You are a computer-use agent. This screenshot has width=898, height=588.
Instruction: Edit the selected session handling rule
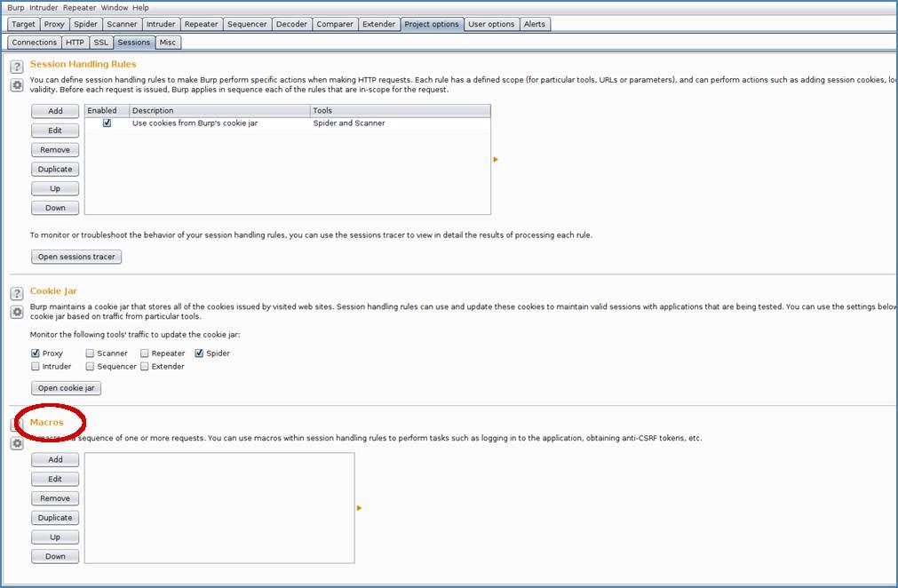55,131
